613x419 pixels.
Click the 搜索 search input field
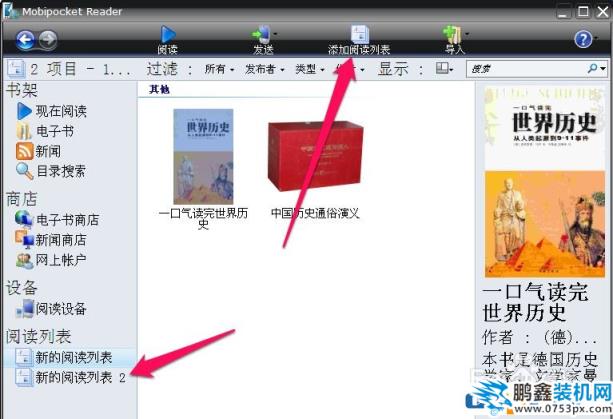[526, 69]
